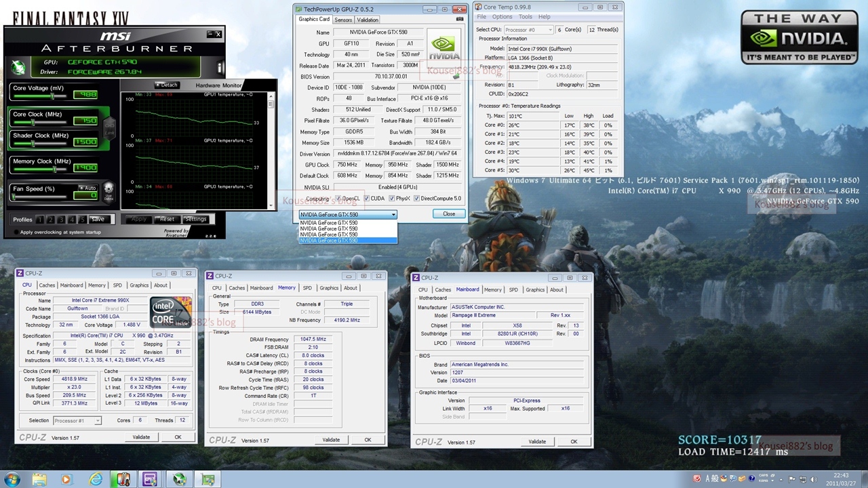The height and width of the screenshot is (488, 868).
Task: Click the GPU-Z taskbar icon
Action: pos(207,479)
